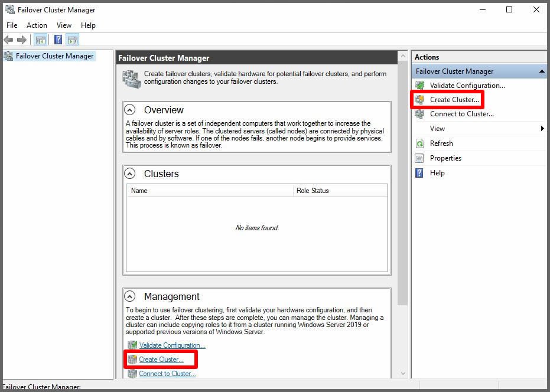Collapse the Management section
The height and width of the screenshot is (392, 550).
point(130,296)
